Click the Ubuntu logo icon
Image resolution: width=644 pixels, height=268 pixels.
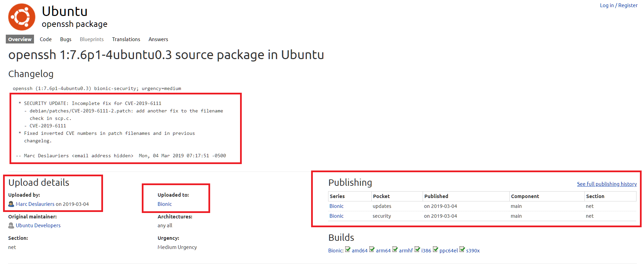coord(22,17)
